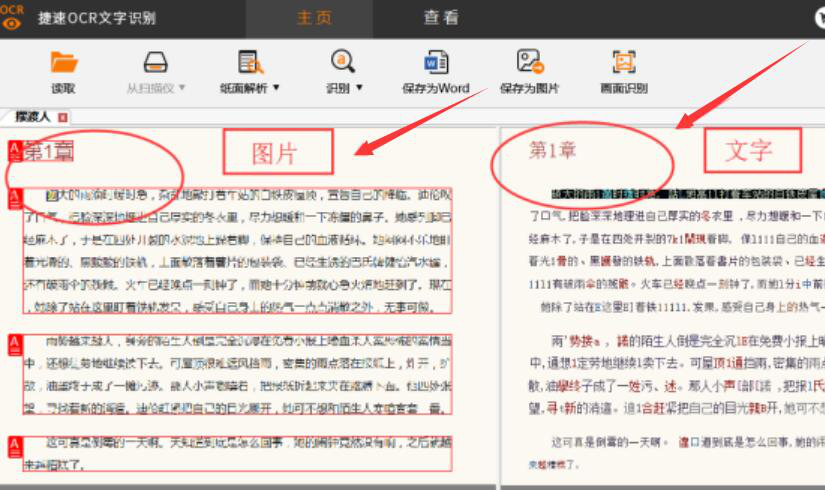Click the text line starting 了口气 in text panel

[677, 216]
